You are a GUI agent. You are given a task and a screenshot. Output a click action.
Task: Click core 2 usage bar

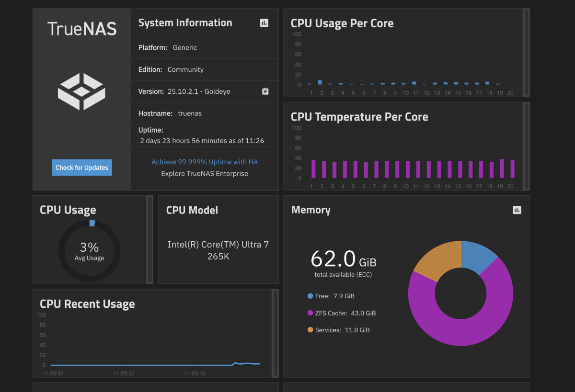point(320,82)
